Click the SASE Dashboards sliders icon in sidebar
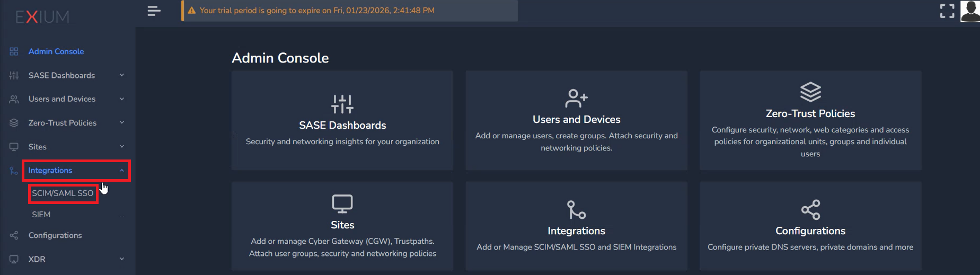The image size is (980, 275). [x=14, y=75]
